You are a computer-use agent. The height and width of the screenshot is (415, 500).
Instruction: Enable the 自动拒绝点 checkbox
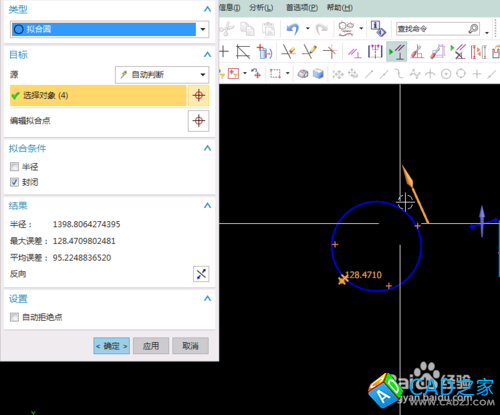tap(14, 317)
